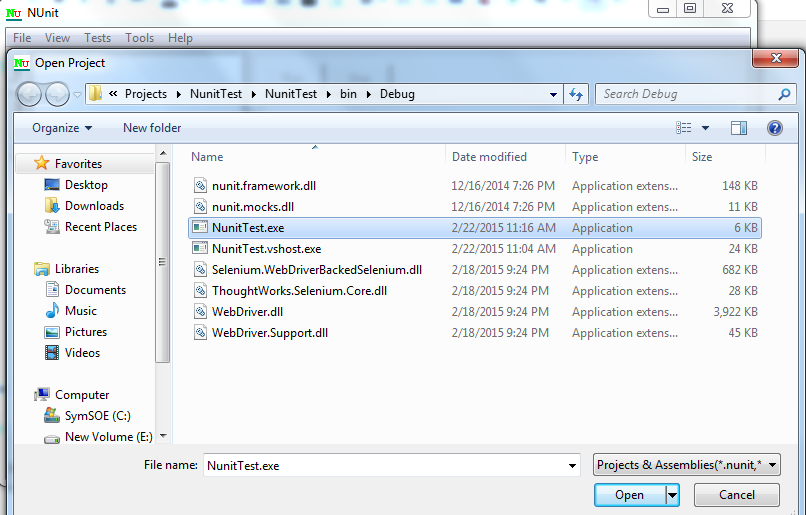This screenshot has width=806, height=515.
Task: Click the Downloads folder icon
Action: (x=52, y=206)
